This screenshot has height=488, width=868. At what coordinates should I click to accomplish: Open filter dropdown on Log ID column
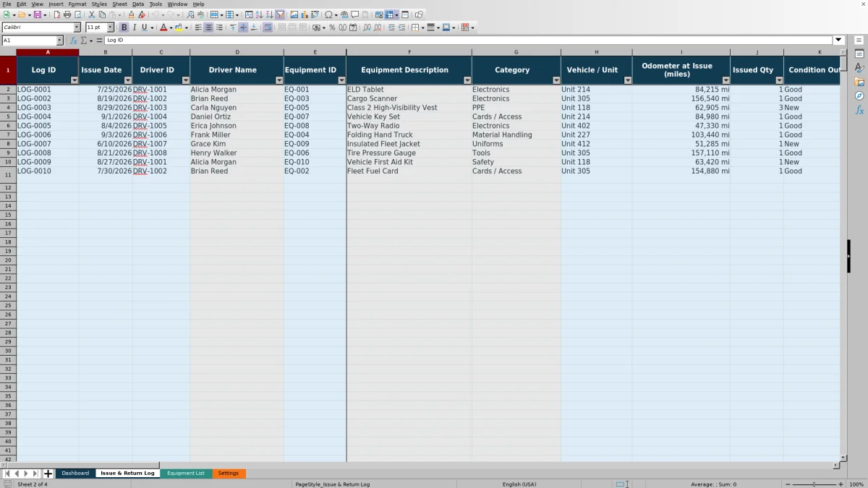tap(75, 80)
